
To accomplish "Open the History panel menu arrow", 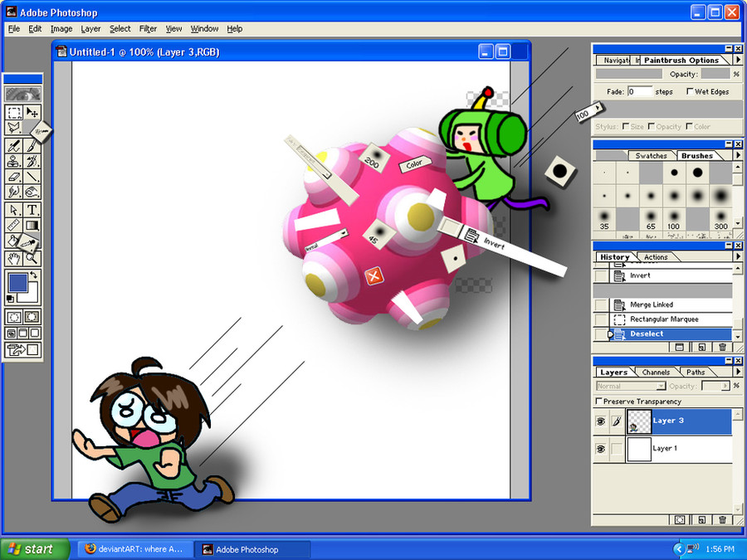I will 738,256.
